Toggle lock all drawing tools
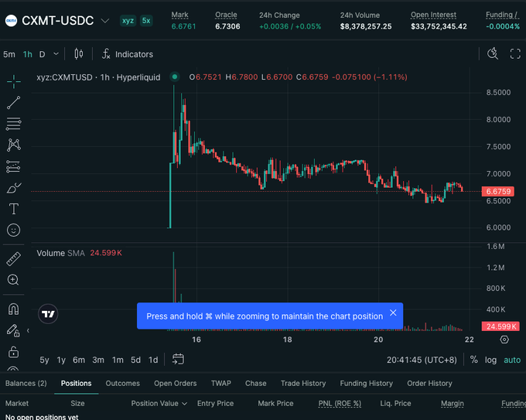The width and height of the screenshot is (526, 420). (13, 352)
